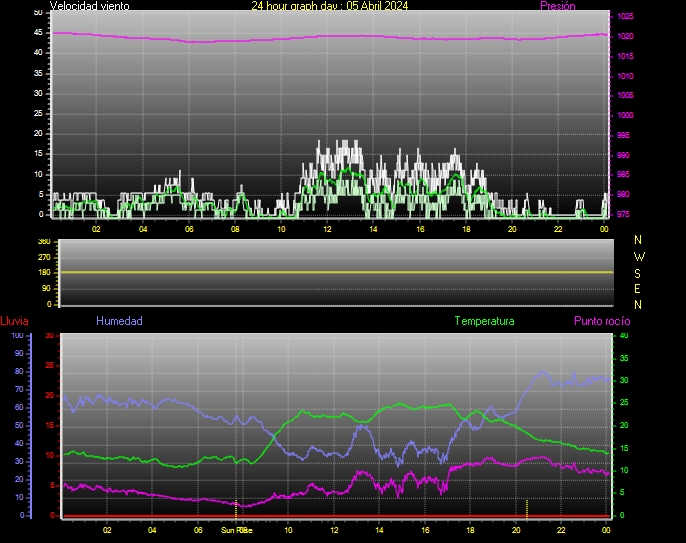Image resolution: width=686 pixels, height=543 pixels.
Task: Click the yellow sunset marker near hour 20
Action: 527,509
